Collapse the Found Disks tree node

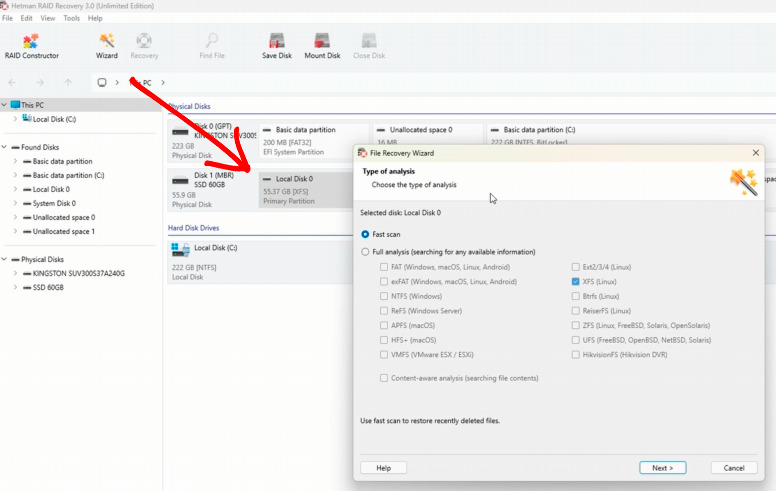click(x=4, y=147)
